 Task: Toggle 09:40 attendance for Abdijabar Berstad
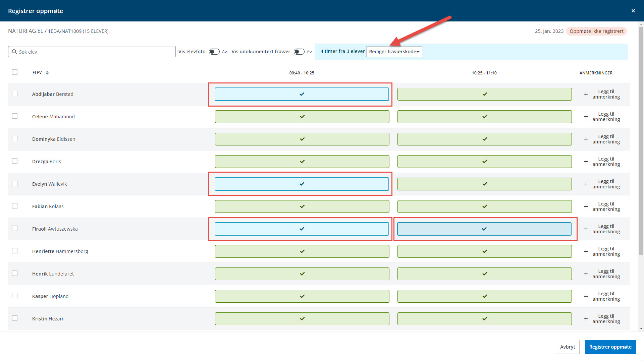pos(302,94)
